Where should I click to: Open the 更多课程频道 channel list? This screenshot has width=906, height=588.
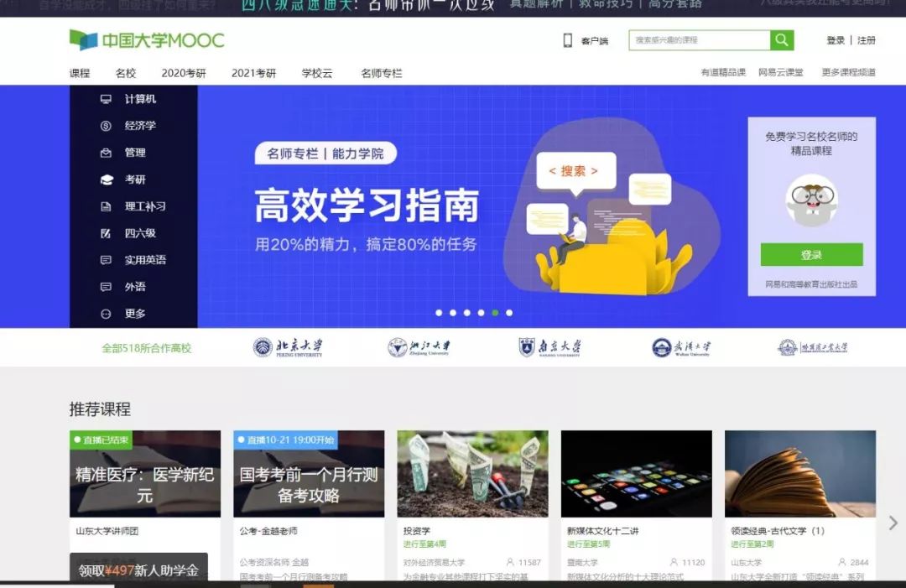(x=849, y=73)
